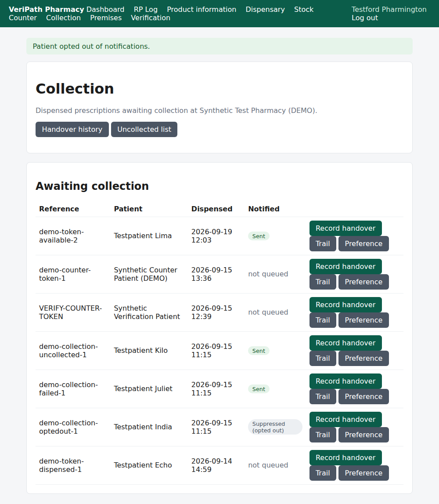Click the Suppressed (opted out) status badge
Viewport: 439px width, 504px height.
tap(275, 427)
